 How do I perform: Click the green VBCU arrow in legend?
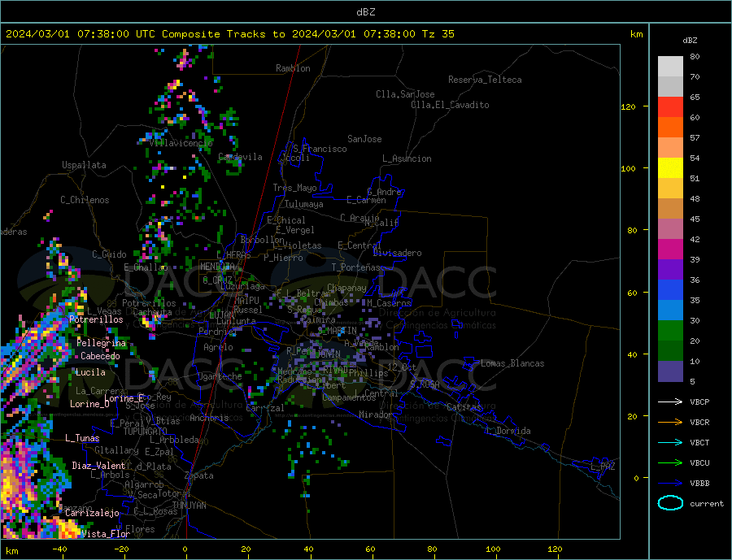pos(670,463)
